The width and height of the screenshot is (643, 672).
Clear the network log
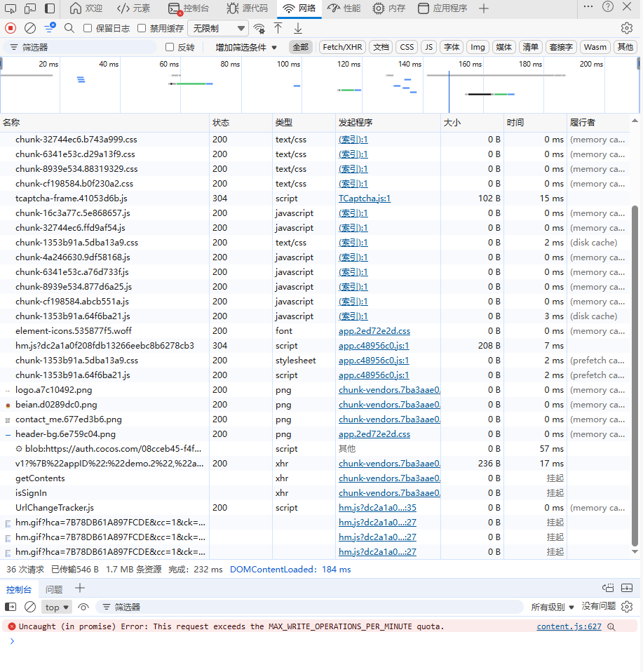pos(30,28)
